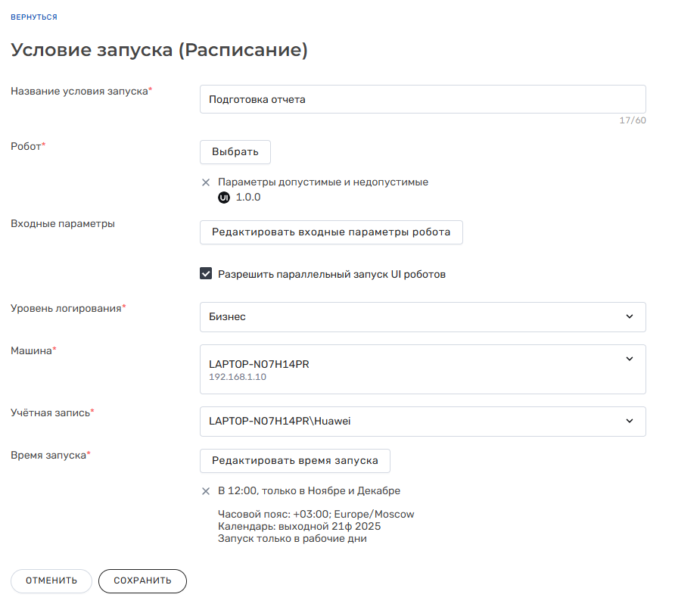This screenshot has width=700, height=610.
Task: Go back via the ВЕРНУТЬСЯ link
Action: (x=34, y=17)
